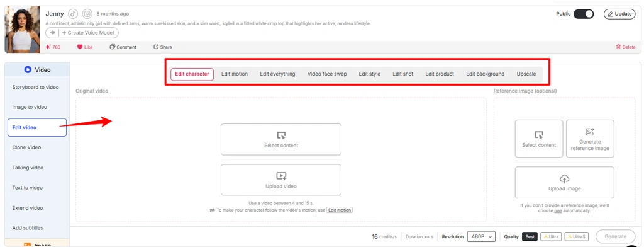Click Select content for original video
The width and height of the screenshot is (644, 247).
coord(281,139)
